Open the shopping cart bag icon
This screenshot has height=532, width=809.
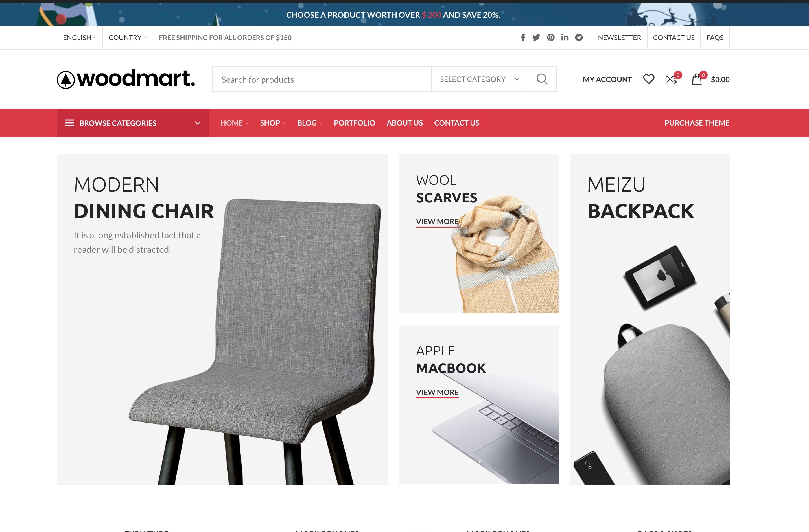pyautogui.click(x=697, y=79)
